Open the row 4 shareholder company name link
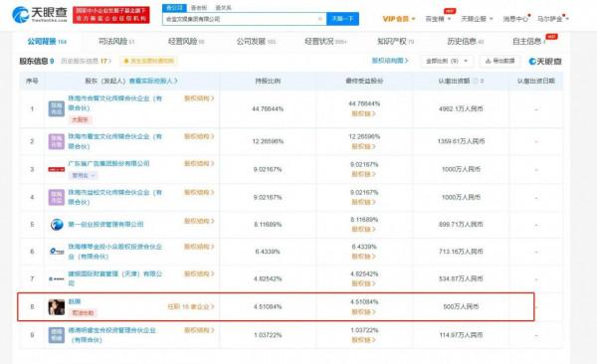597x364 pixels. pyautogui.click(x=115, y=197)
